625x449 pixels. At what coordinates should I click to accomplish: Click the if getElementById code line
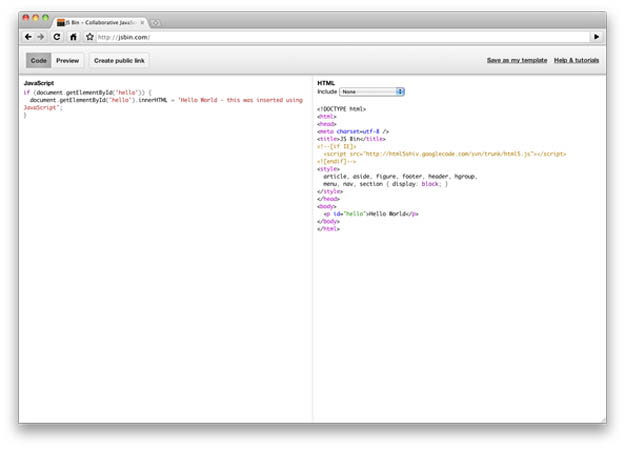pos(87,93)
